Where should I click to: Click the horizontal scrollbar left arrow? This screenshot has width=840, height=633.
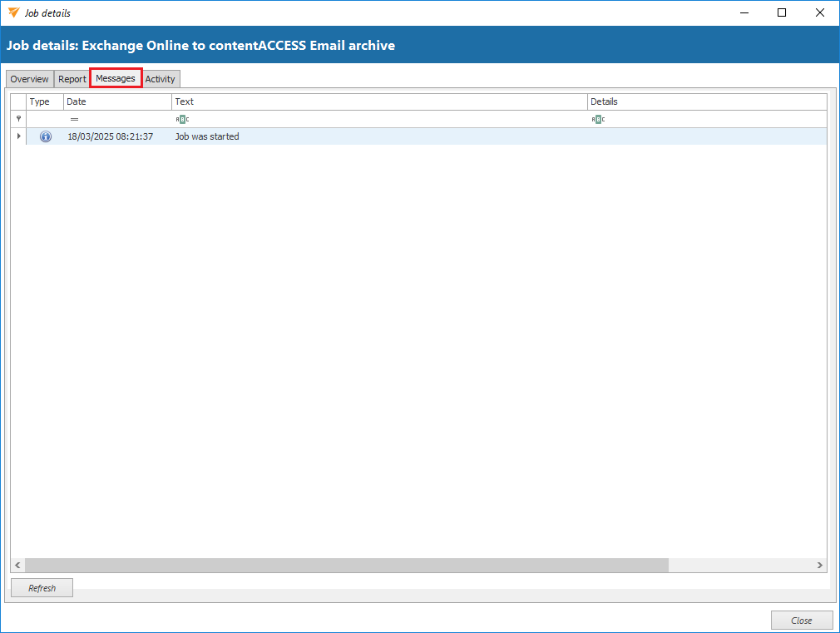(x=17, y=565)
